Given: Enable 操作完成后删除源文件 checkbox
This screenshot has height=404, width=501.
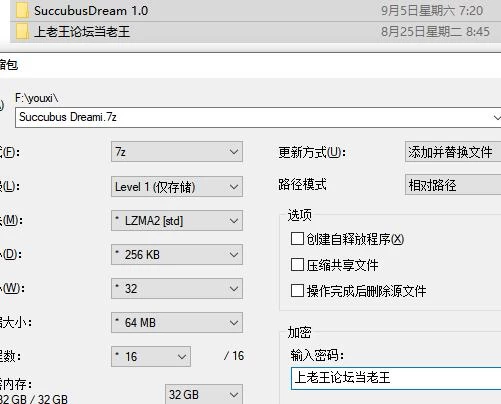Looking at the screenshot, I should [x=297, y=291].
